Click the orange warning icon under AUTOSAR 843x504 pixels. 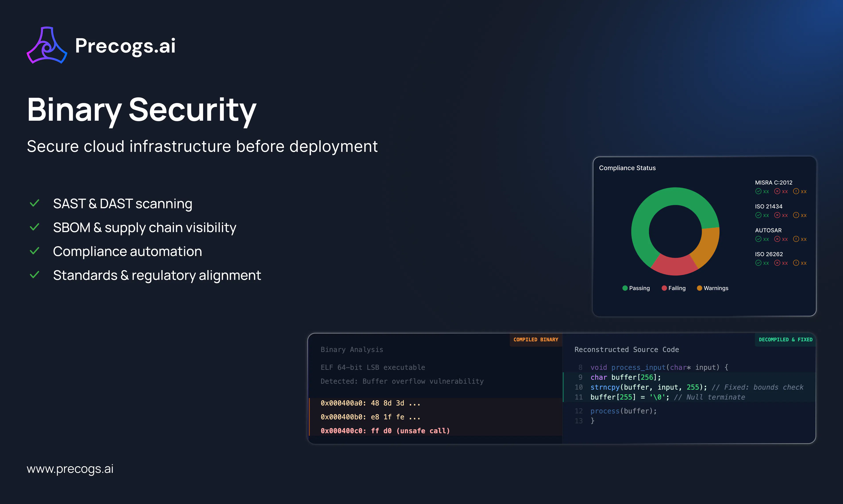[796, 239]
